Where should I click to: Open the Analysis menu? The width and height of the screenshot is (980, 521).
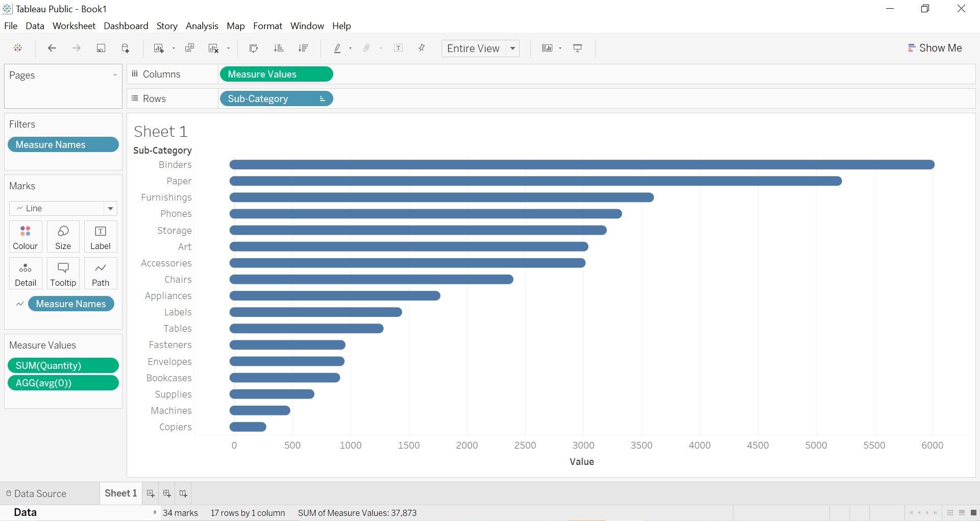[202, 26]
